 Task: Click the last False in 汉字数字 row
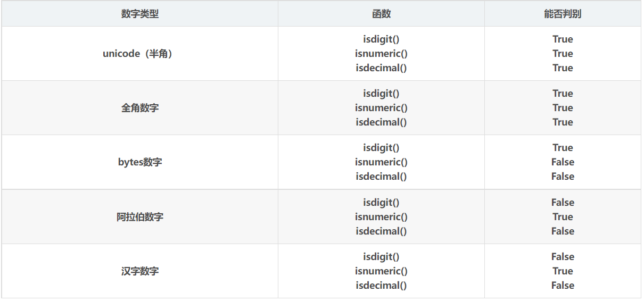click(563, 286)
